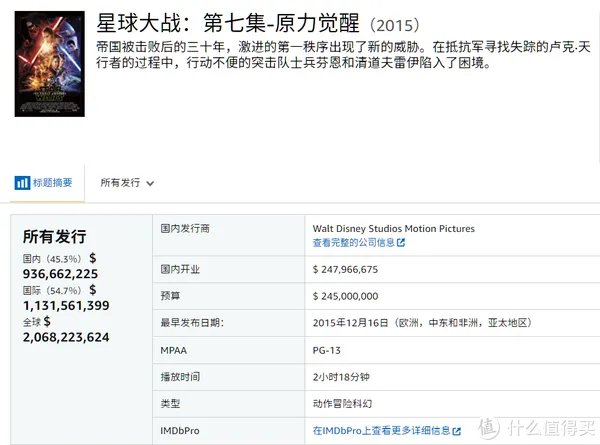Select the international gross 1,131,561,399

pyautogui.click(x=66, y=306)
